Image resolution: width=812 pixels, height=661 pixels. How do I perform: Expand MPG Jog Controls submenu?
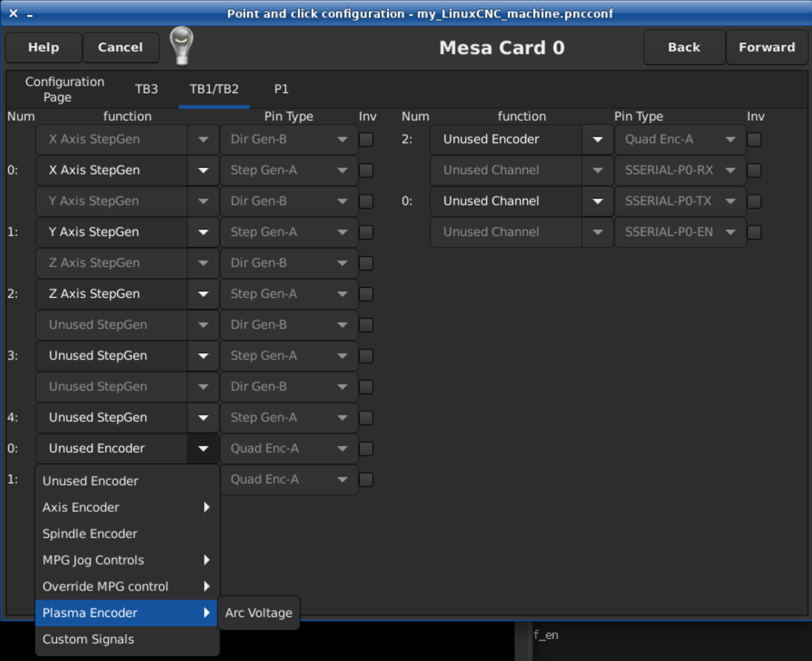click(127, 560)
